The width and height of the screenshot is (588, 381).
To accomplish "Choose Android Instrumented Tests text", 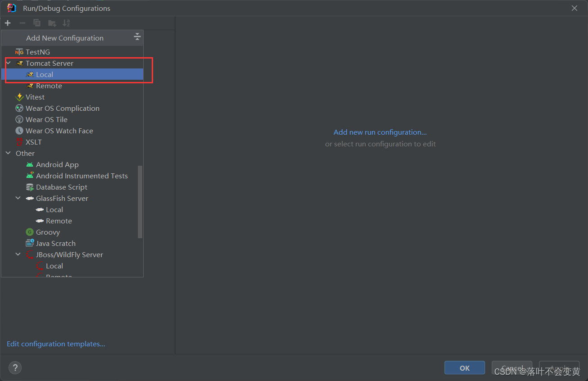I will tap(82, 176).
